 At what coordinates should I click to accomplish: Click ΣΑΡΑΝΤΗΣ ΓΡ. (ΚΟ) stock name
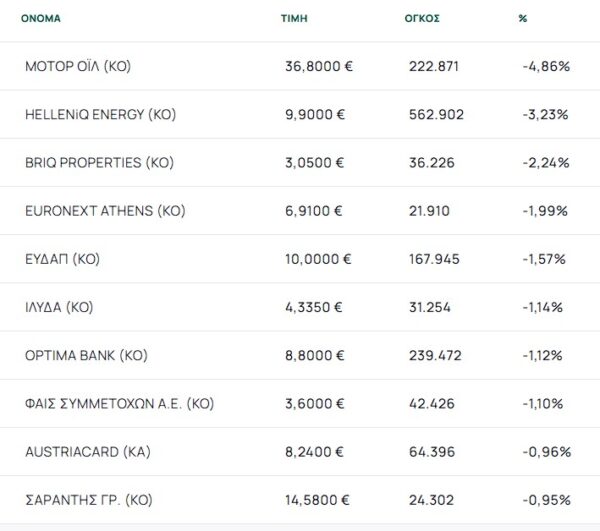[x=88, y=500]
